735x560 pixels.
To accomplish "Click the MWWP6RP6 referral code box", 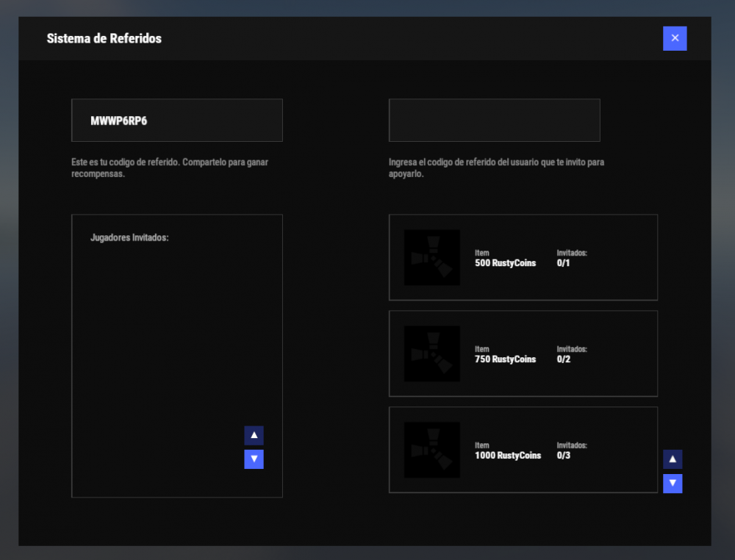I will coord(176,121).
